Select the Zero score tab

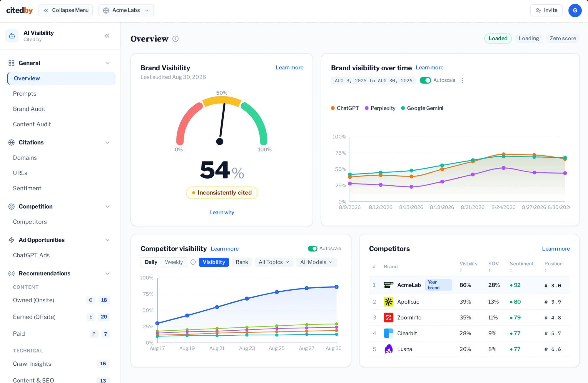[563, 39]
